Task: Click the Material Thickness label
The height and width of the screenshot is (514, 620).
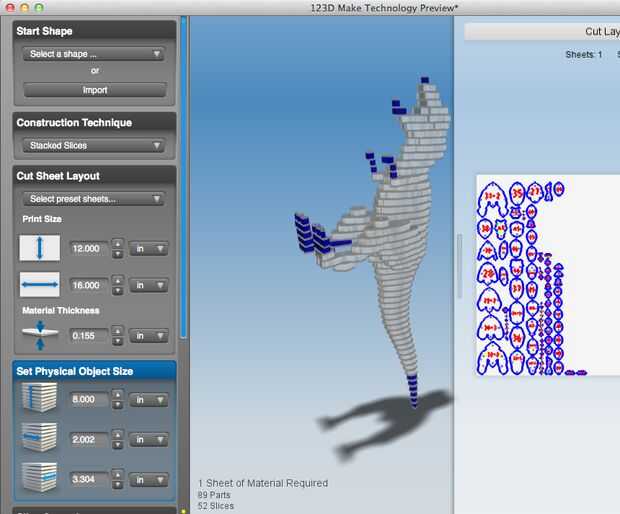Action: tap(61, 310)
